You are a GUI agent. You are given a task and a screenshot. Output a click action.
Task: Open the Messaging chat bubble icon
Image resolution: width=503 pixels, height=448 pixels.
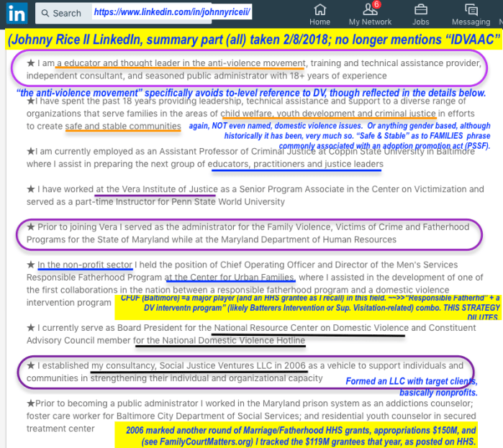(471, 9)
